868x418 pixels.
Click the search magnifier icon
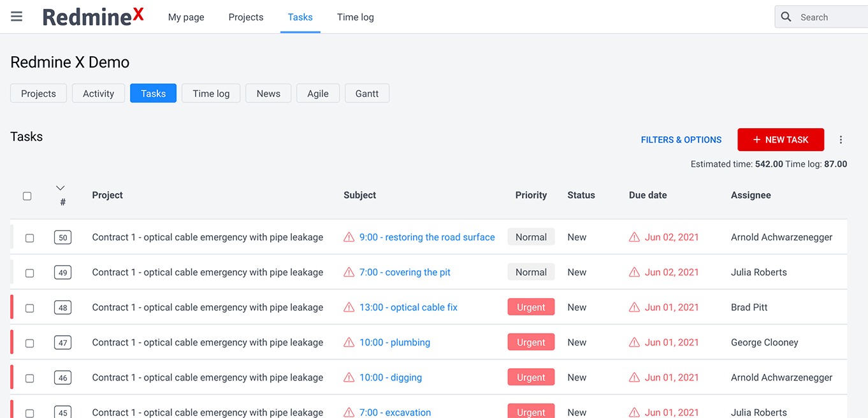[x=786, y=17]
